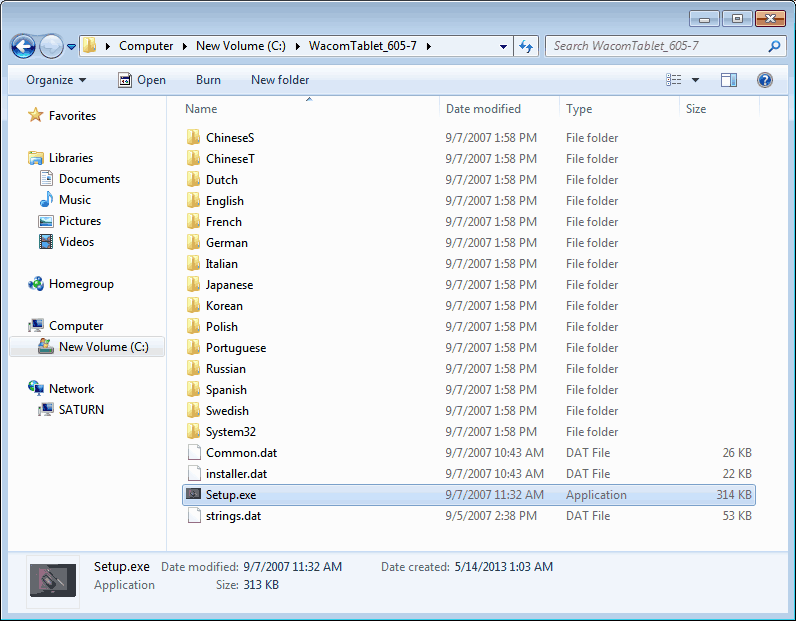
Task: Open Help with the question mark icon
Action: tap(765, 80)
